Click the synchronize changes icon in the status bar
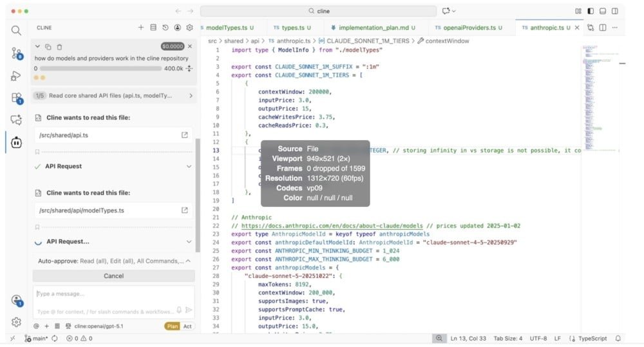Screen dimensions: 644x347 pyautogui.click(x=55, y=339)
